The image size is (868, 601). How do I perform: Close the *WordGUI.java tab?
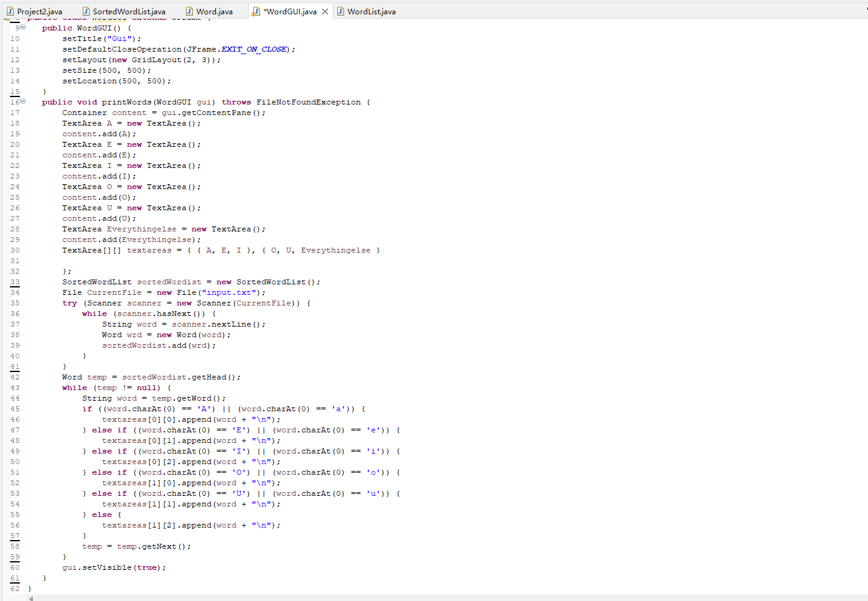coord(325,11)
